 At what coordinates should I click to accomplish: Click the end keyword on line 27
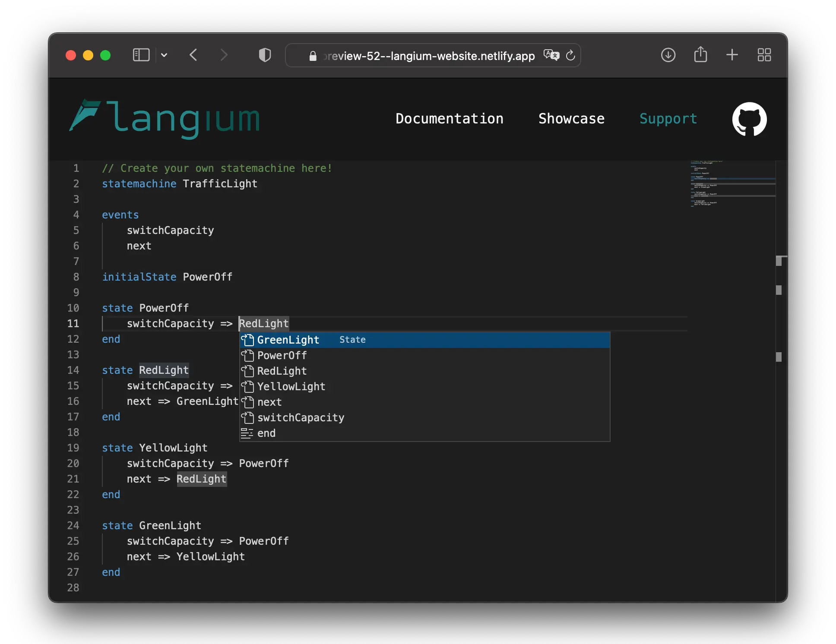pyautogui.click(x=111, y=572)
